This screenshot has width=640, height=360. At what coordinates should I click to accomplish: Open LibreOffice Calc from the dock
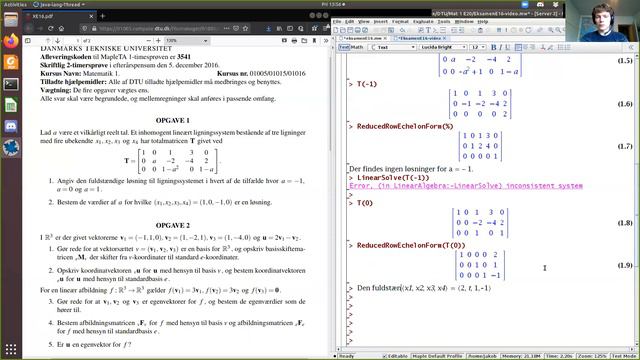pos(11,105)
